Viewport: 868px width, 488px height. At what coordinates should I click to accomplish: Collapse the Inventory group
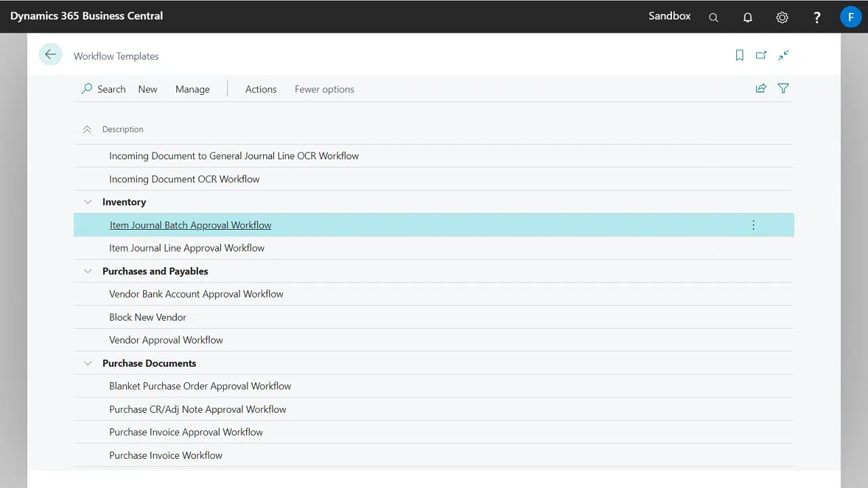(x=87, y=202)
